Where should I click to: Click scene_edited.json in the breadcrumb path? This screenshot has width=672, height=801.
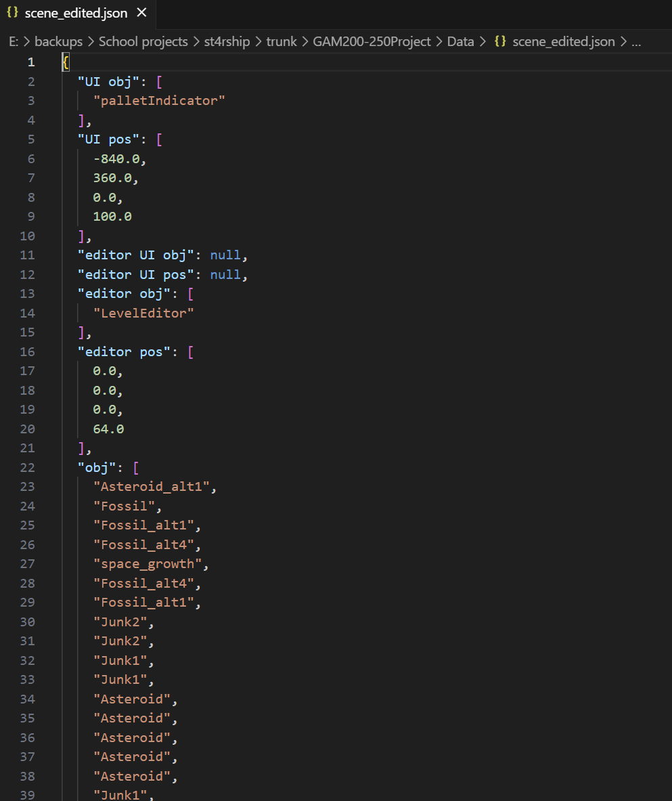(x=563, y=42)
